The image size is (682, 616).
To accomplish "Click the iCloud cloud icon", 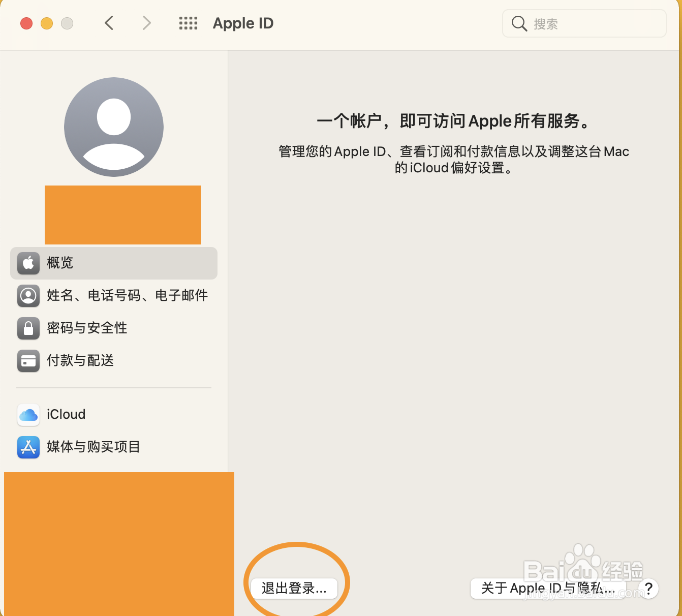I will (28, 415).
